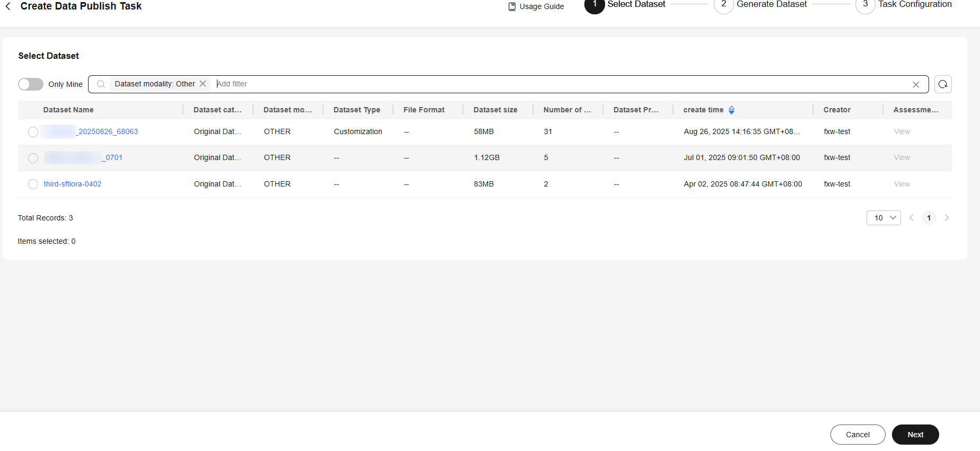Go to the next page arrow

click(x=947, y=218)
